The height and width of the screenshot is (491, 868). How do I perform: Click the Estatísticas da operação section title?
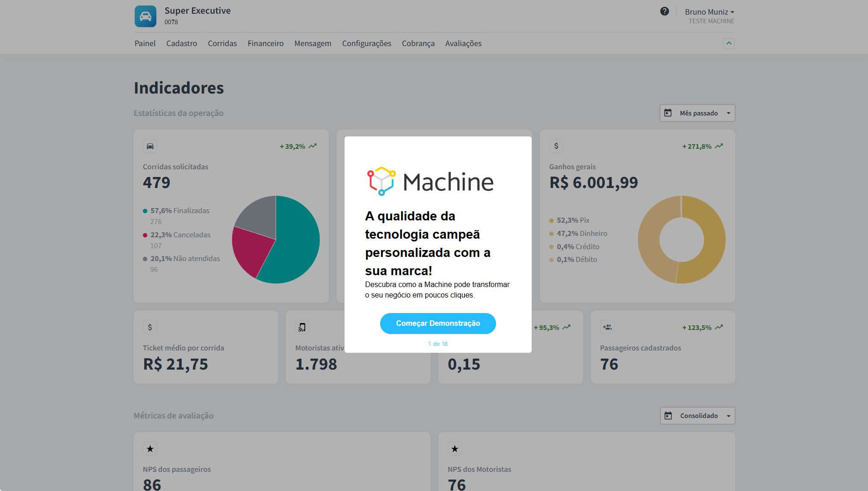[178, 113]
